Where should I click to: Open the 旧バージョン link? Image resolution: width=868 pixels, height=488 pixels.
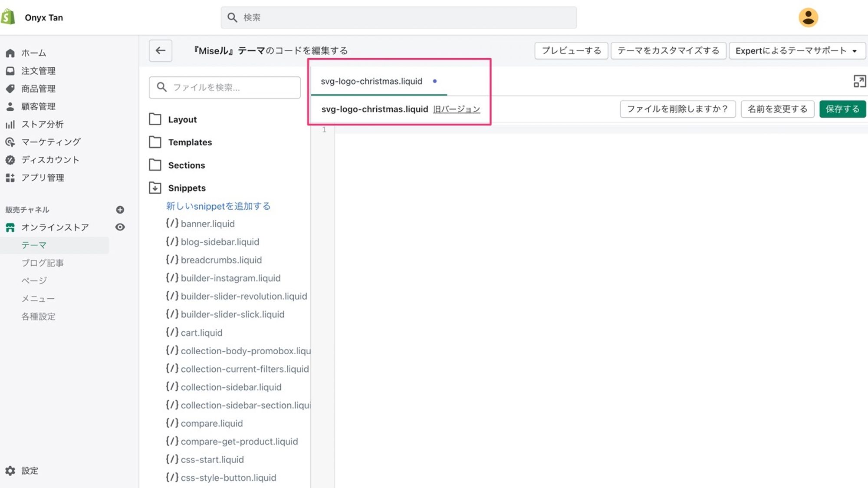tap(457, 109)
